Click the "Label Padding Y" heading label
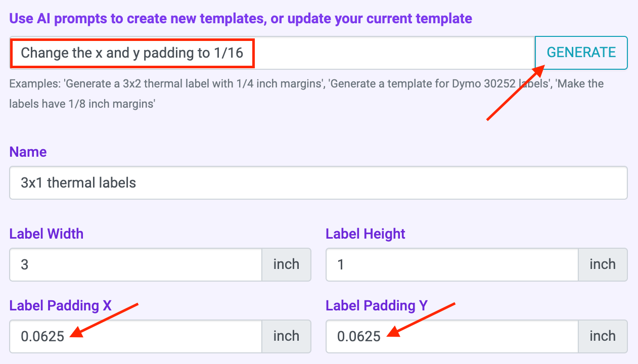638x364 pixels. (x=377, y=306)
